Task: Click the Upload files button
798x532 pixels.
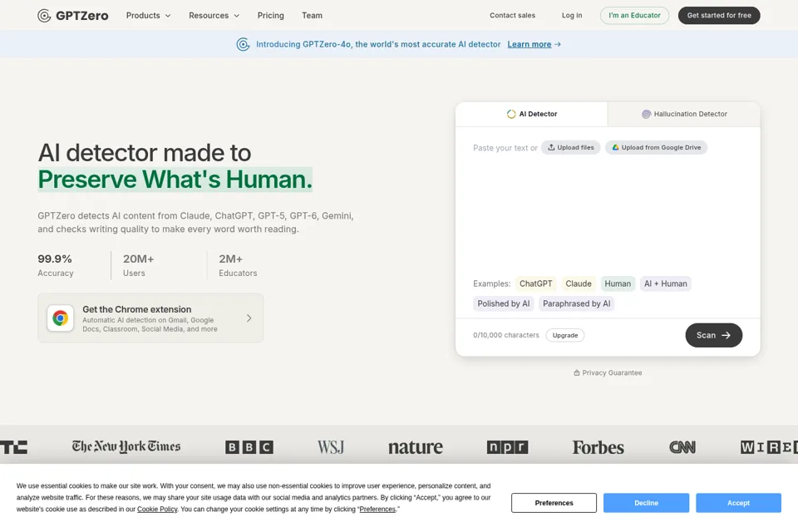Action: (x=570, y=148)
